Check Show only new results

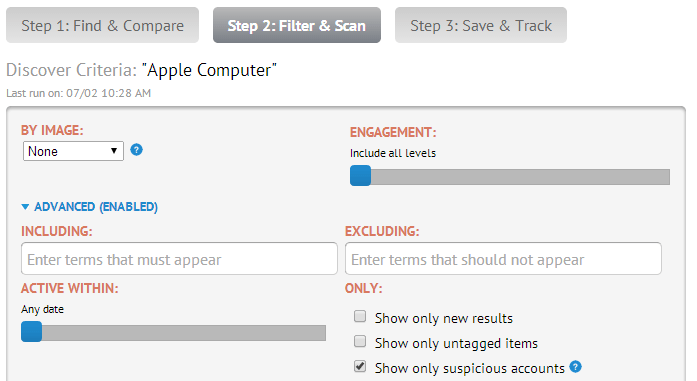[x=360, y=317]
